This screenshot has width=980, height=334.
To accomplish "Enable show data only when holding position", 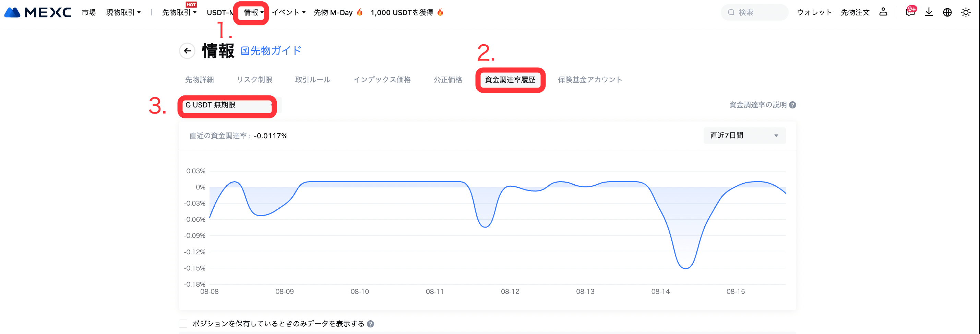I will 183,324.
